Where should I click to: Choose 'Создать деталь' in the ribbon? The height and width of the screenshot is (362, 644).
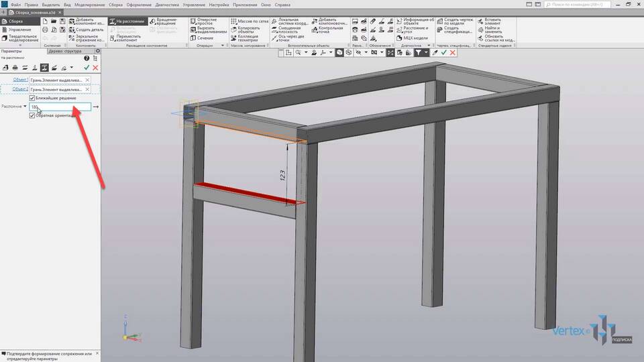click(x=87, y=29)
